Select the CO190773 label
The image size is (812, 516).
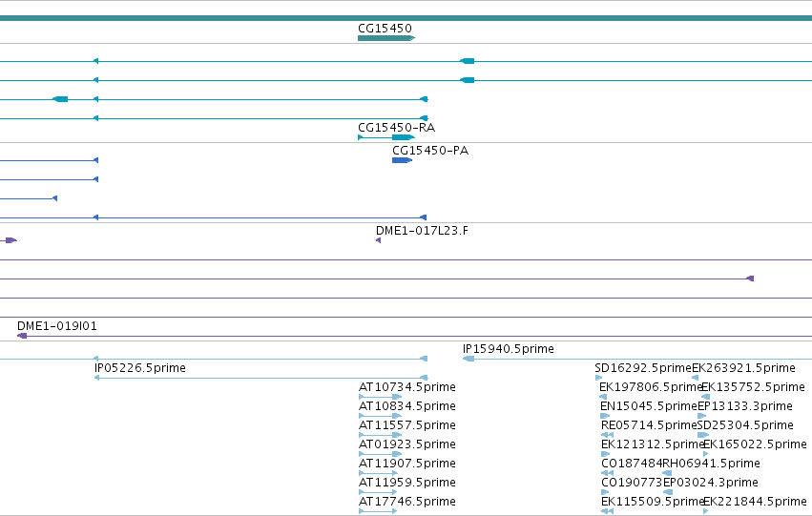(x=632, y=483)
